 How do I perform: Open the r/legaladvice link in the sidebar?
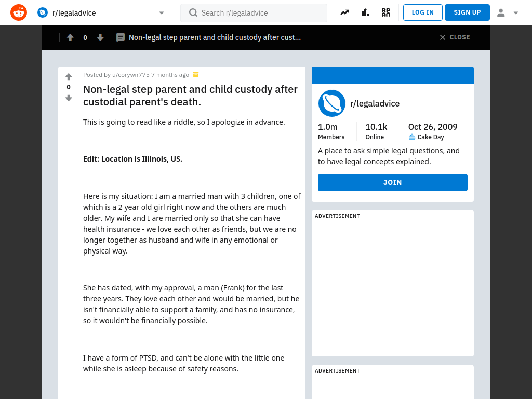pos(375,103)
